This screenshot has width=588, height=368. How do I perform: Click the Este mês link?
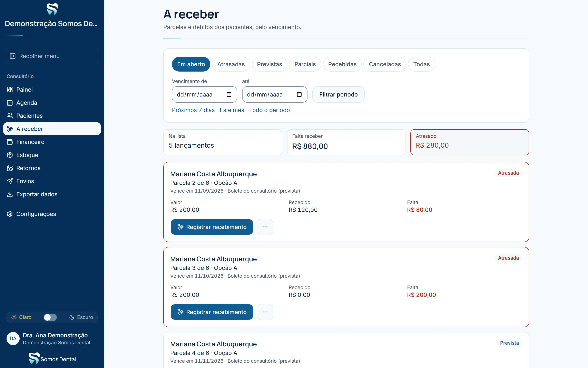click(x=232, y=110)
